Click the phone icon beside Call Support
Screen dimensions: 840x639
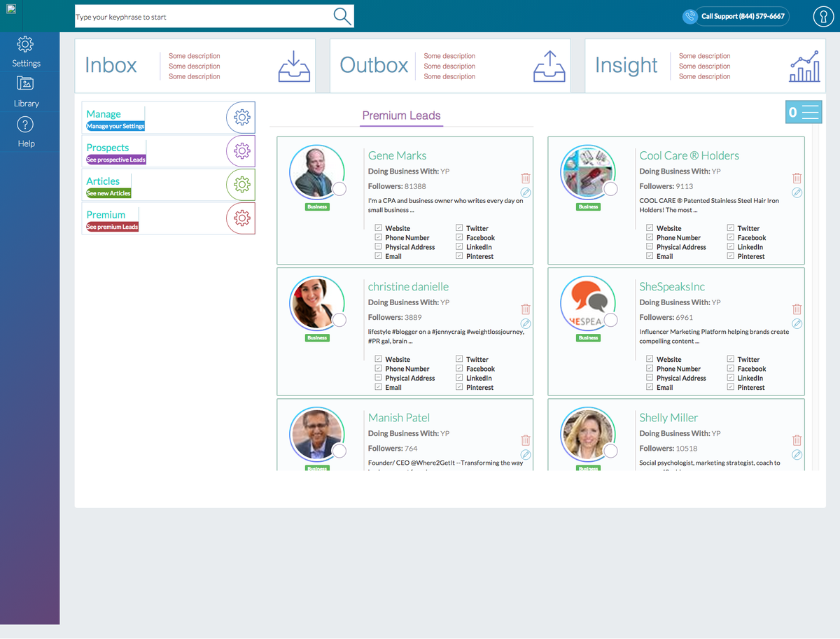click(689, 16)
